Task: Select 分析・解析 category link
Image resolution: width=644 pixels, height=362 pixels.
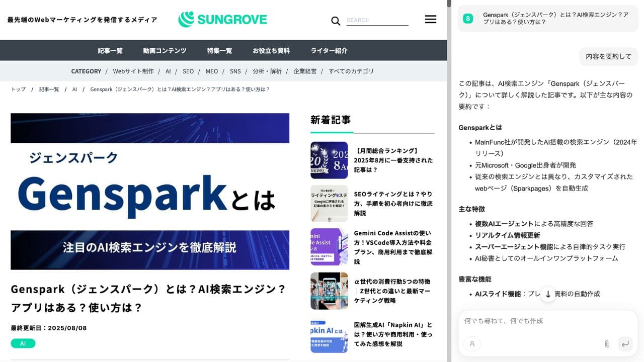Action: click(267, 71)
